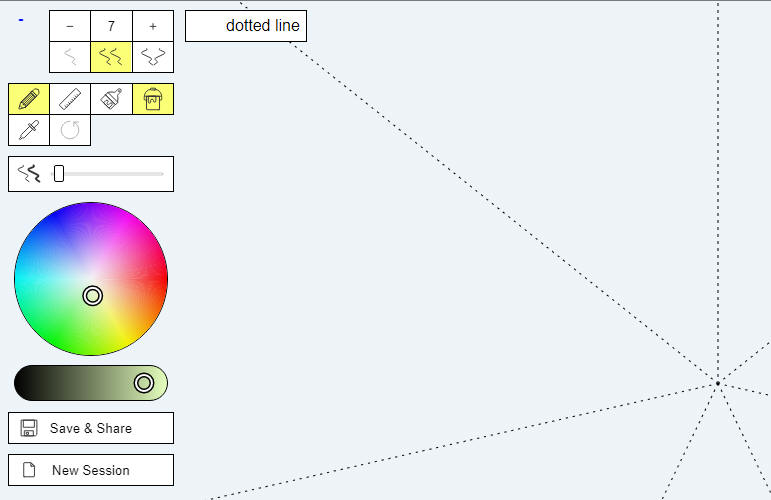The image size is (771, 500).
Task: Click the floppy disk save icon
Action: click(29, 428)
